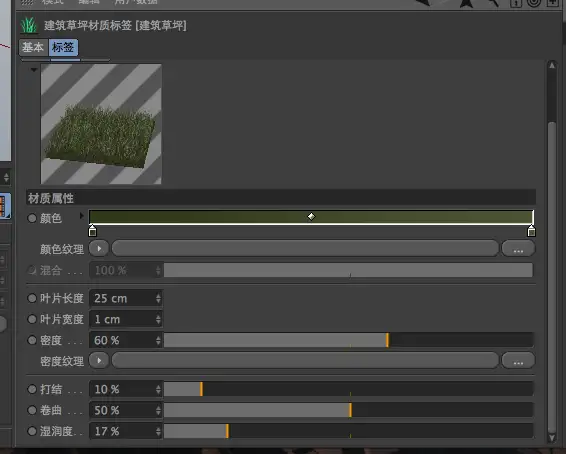The image size is (566, 454).
Task: Click the grass material preview thumbnail
Action: click(x=101, y=124)
